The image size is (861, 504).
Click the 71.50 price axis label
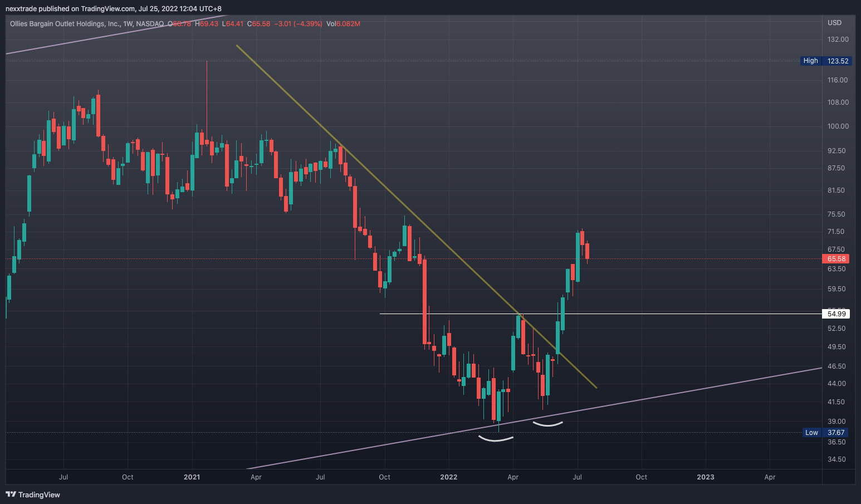coord(836,232)
